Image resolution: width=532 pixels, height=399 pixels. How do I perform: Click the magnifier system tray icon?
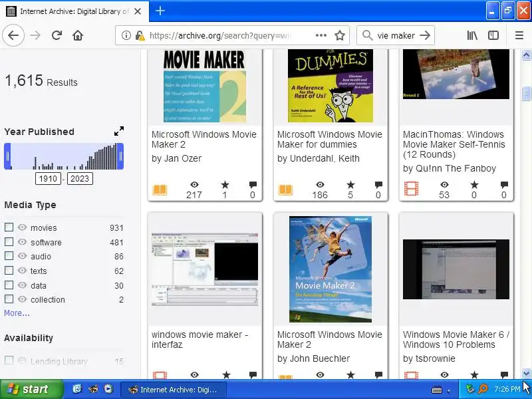[x=483, y=389]
